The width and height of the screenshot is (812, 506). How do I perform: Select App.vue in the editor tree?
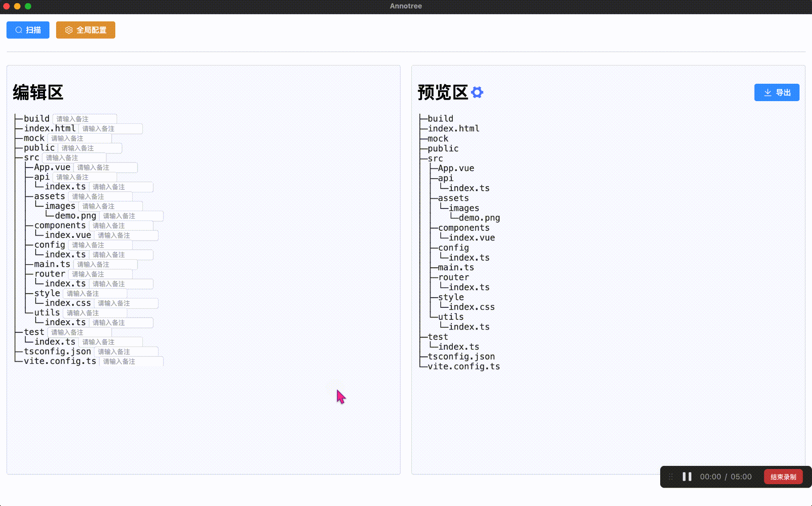pyautogui.click(x=52, y=167)
